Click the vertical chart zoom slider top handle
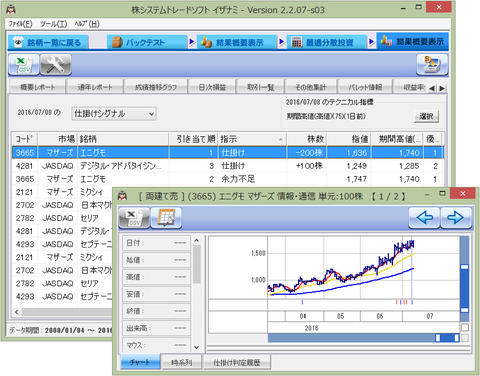Screen dimensions: 480x376 pyautogui.click(x=465, y=267)
